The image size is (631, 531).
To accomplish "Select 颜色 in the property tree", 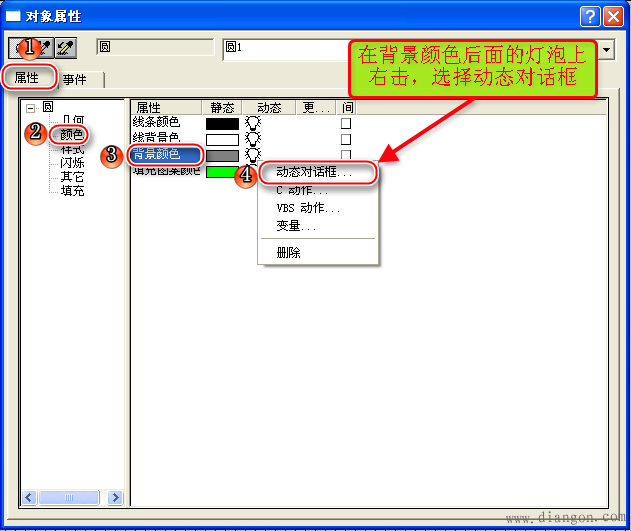I will 72,134.
